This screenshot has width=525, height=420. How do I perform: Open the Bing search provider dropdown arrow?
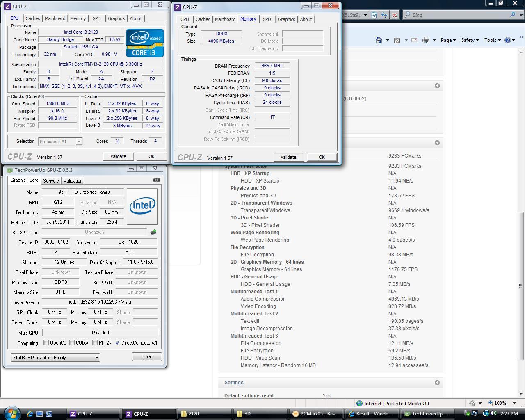click(x=521, y=15)
